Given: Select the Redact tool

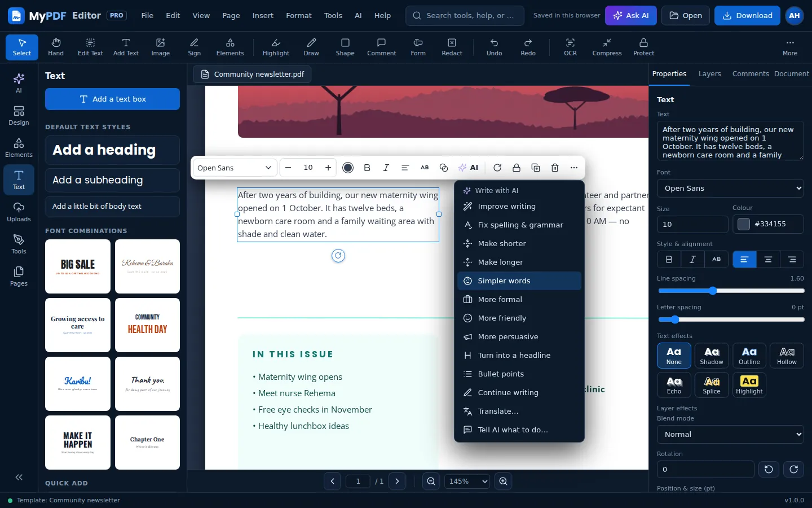Looking at the screenshot, I should pos(452,47).
